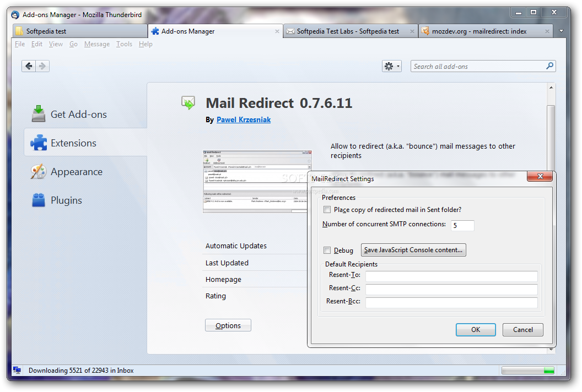This screenshot has height=392, width=582.
Task: Open the File menu
Action: coord(20,44)
